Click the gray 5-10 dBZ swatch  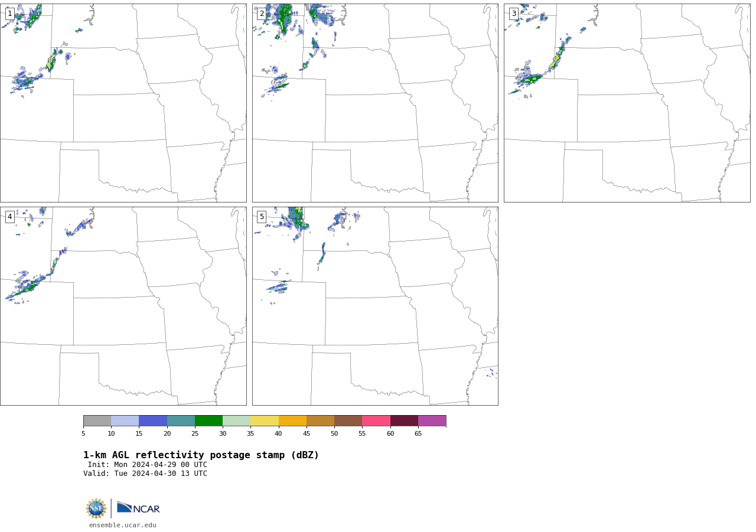click(97, 421)
